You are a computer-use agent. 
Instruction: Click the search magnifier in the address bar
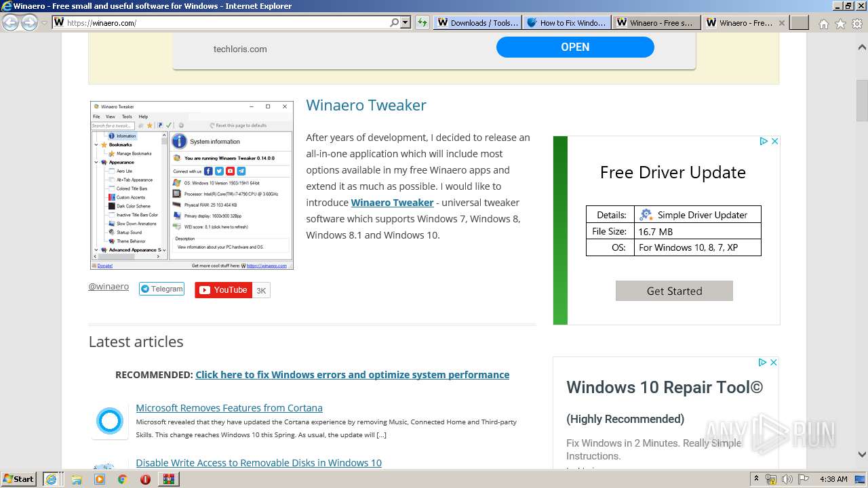[x=394, y=22]
